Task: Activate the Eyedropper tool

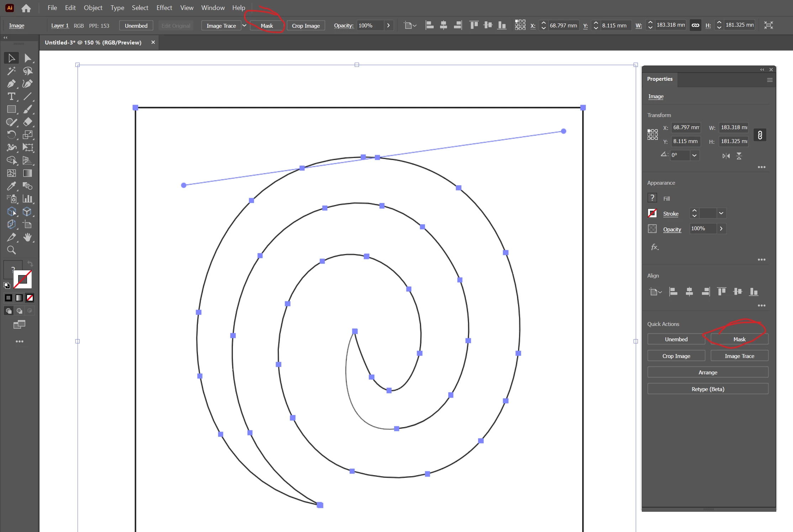Action: [x=11, y=186]
